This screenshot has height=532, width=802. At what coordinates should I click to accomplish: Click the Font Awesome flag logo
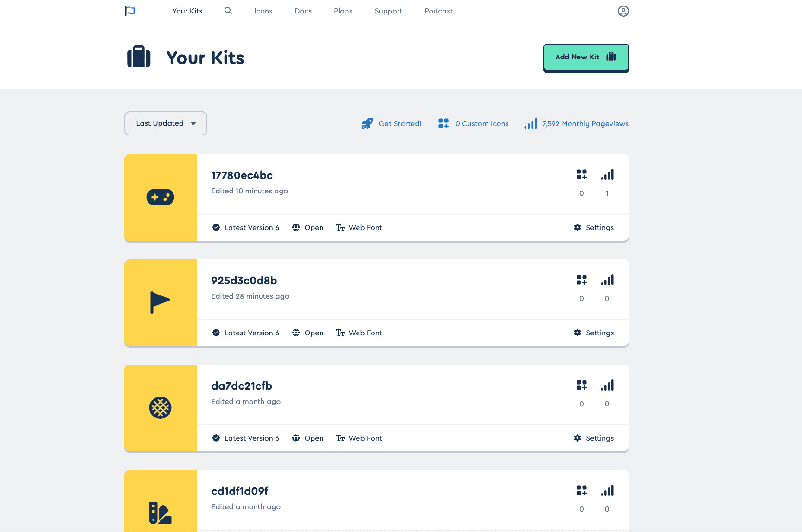click(130, 11)
